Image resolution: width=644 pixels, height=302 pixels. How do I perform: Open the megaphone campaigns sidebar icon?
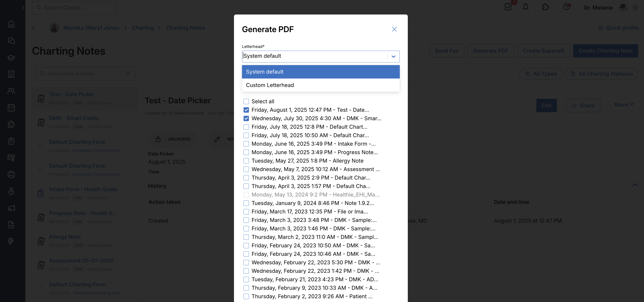pos(11,208)
